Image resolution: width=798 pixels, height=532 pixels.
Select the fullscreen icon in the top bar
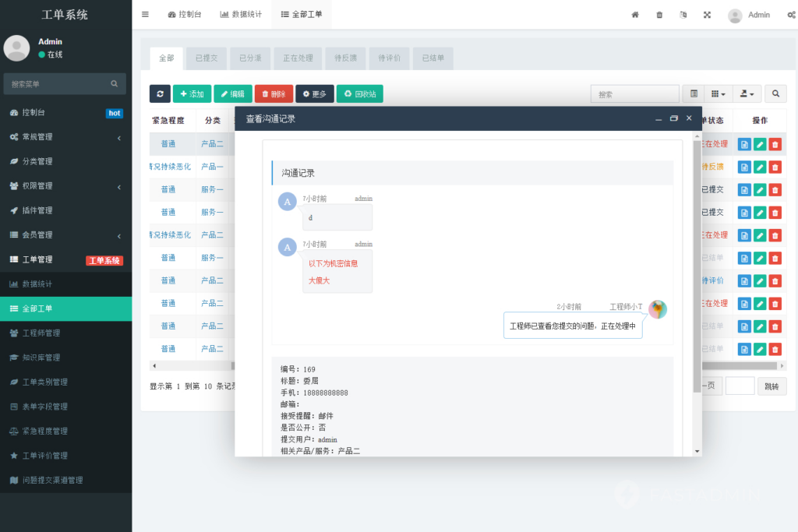pyautogui.click(x=707, y=15)
